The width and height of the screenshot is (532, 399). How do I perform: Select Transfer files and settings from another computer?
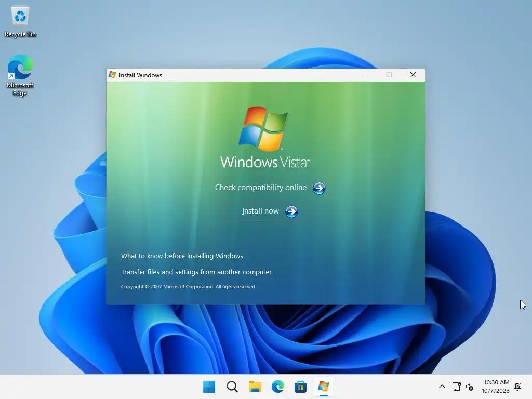(196, 272)
